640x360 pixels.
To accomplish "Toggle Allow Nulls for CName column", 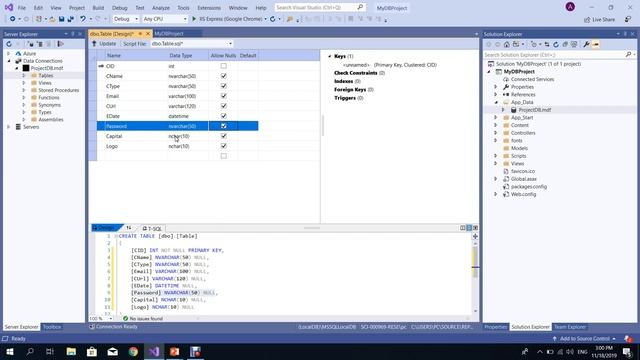I will tap(224, 76).
